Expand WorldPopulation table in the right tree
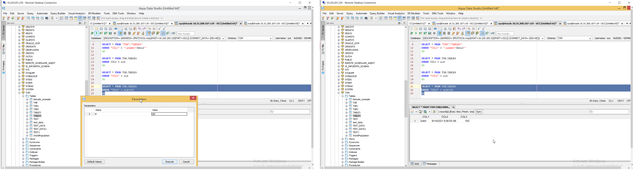Image resolution: width=644 pixels, height=174 pixels. click(x=347, y=136)
